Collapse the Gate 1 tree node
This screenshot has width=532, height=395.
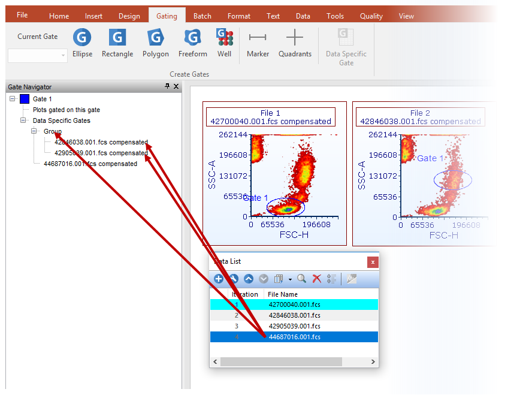tap(13, 99)
